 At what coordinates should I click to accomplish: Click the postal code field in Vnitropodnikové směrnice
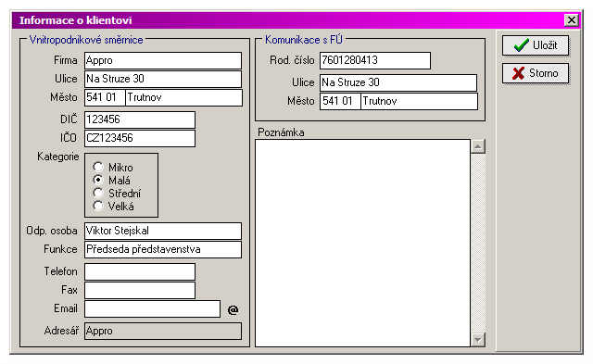pos(105,97)
